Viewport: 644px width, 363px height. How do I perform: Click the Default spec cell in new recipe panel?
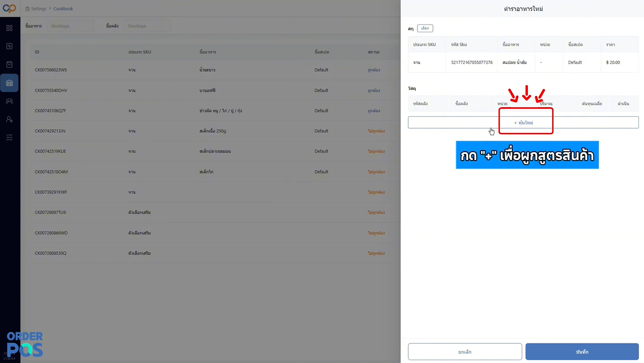pyautogui.click(x=575, y=62)
